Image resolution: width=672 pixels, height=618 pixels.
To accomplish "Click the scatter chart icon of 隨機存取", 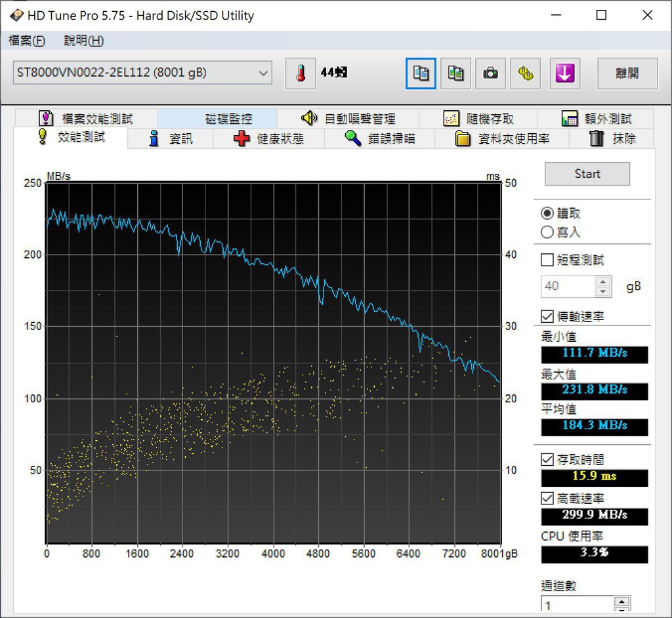I will 451,118.
